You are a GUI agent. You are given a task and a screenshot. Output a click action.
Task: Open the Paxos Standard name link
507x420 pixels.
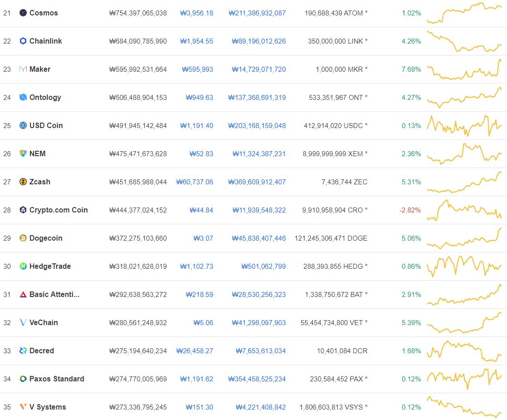[57, 379]
